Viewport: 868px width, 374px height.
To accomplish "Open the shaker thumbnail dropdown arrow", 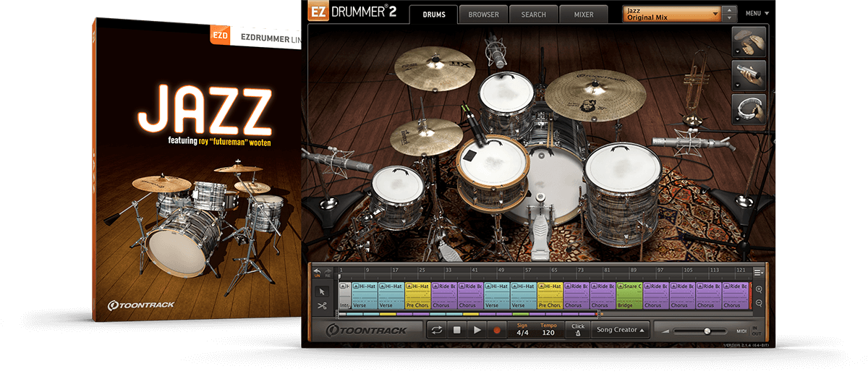I will [737, 87].
